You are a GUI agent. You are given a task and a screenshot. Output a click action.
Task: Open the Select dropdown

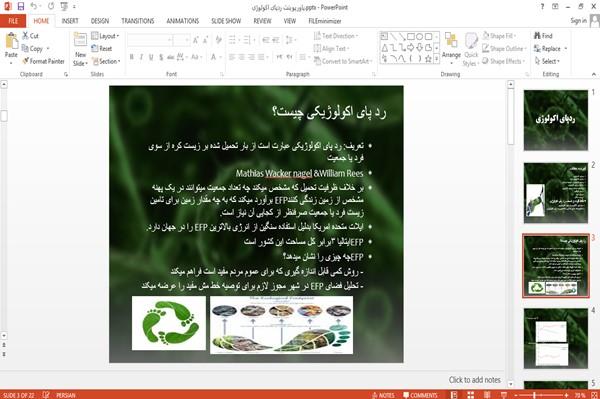point(547,61)
